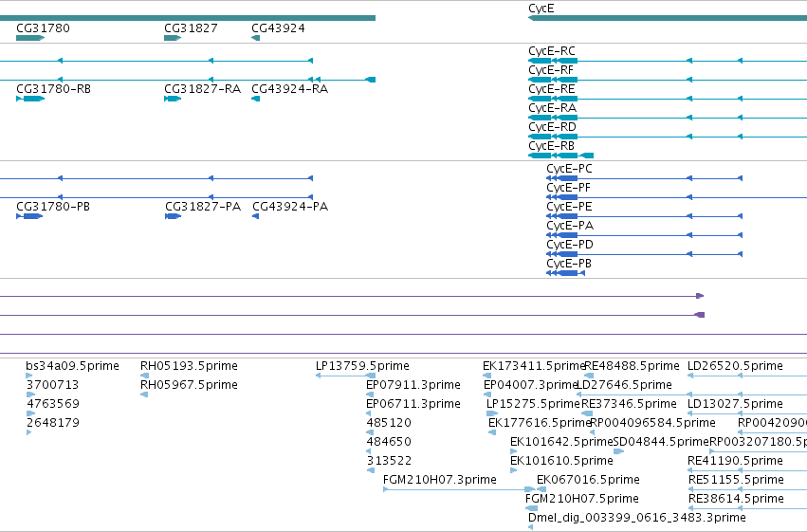
Task: Select the CycE-PD protein label
Action: coord(570,245)
